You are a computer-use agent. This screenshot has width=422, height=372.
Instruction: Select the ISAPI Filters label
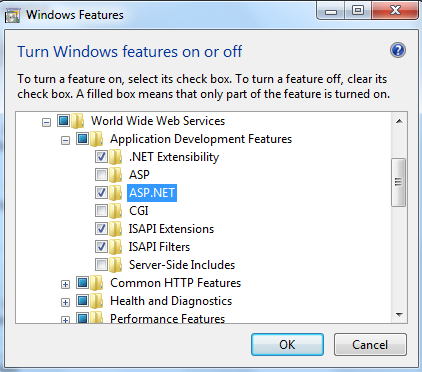[159, 247]
